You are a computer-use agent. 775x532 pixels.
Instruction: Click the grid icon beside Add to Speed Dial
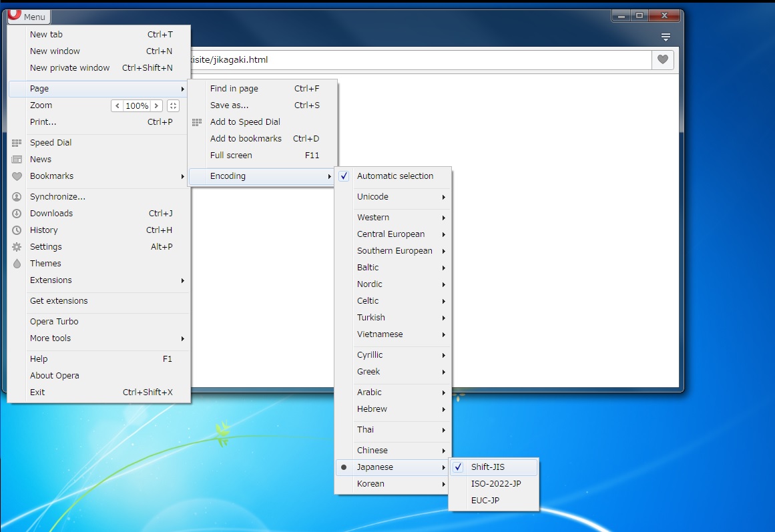coord(197,122)
